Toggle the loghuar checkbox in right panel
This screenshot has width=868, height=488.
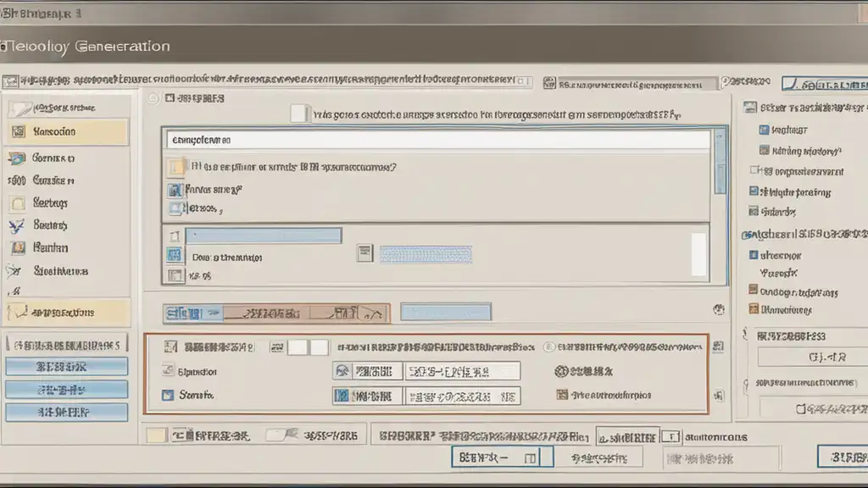(x=764, y=130)
